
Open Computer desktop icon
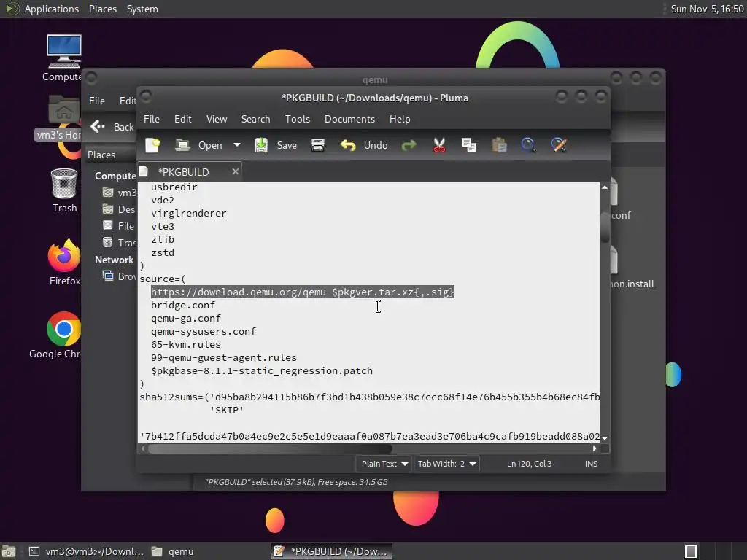pos(64,58)
